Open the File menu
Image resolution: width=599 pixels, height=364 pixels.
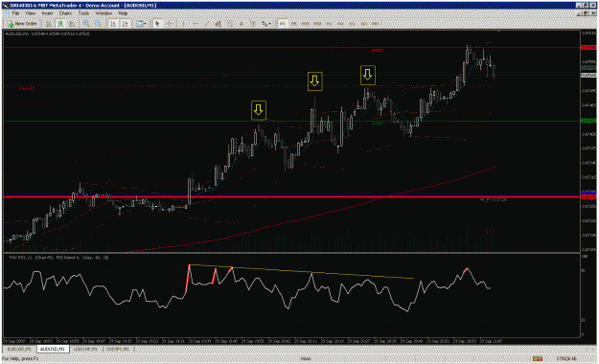(15, 13)
